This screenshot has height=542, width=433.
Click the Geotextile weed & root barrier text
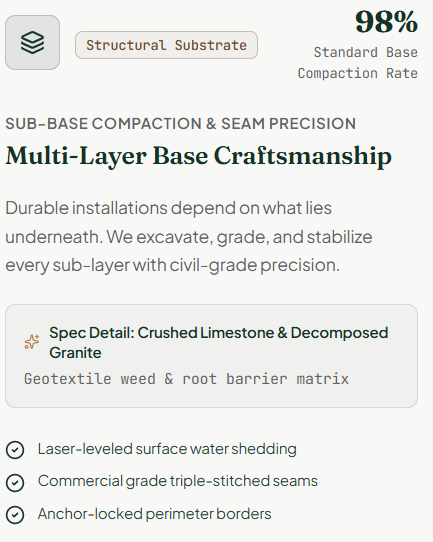[x=186, y=379]
